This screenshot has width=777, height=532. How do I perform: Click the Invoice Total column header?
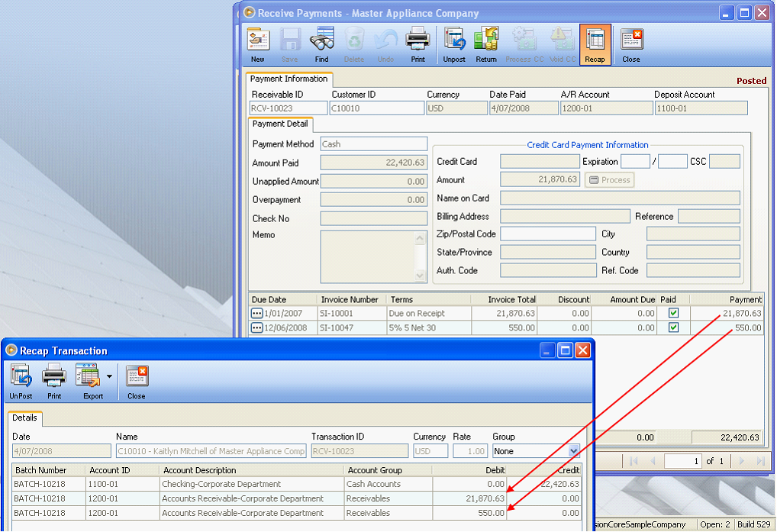pos(505,300)
